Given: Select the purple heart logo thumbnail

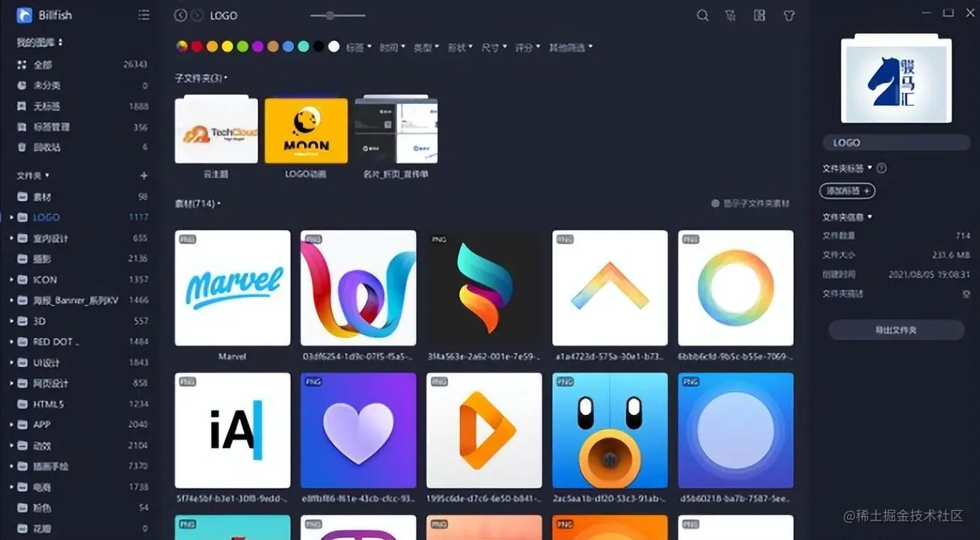Looking at the screenshot, I should (x=358, y=431).
